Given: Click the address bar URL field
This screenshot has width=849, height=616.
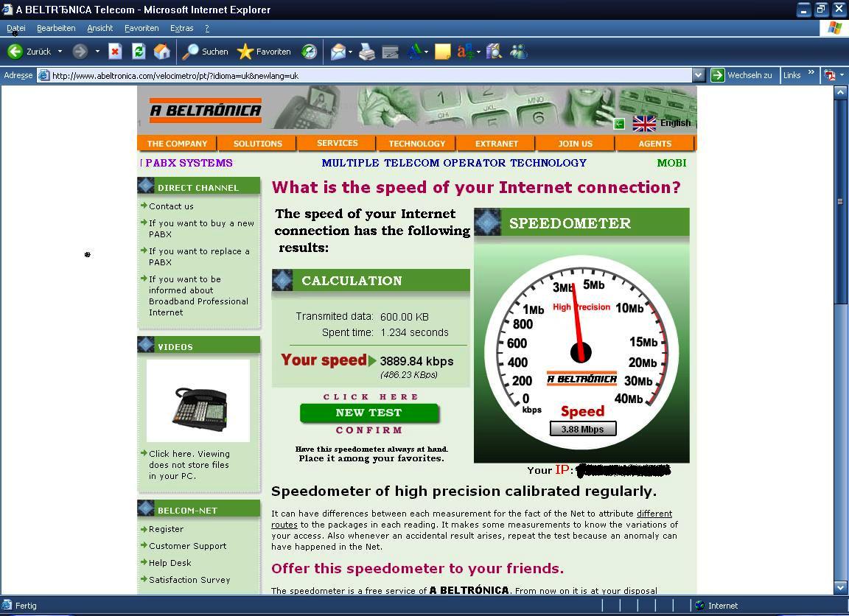Looking at the screenshot, I should point(364,75).
